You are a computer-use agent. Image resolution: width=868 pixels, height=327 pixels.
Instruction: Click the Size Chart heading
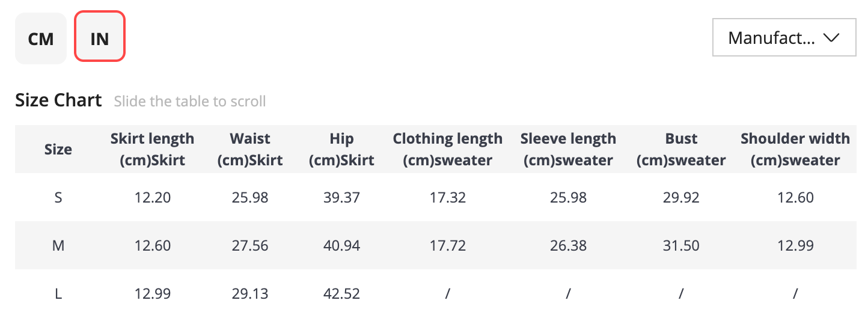coord(58,100)
